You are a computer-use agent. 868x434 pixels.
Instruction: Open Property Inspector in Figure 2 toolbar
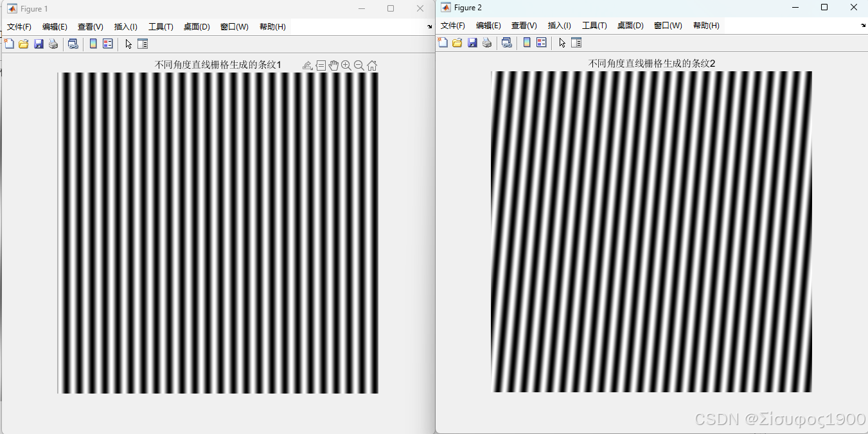pyautogui.click(x=576, y=42)
